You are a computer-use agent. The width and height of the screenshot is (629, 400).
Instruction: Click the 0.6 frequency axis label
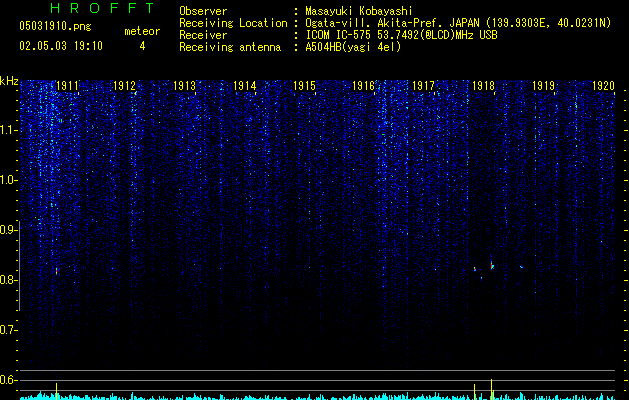(x=8, y=380)
